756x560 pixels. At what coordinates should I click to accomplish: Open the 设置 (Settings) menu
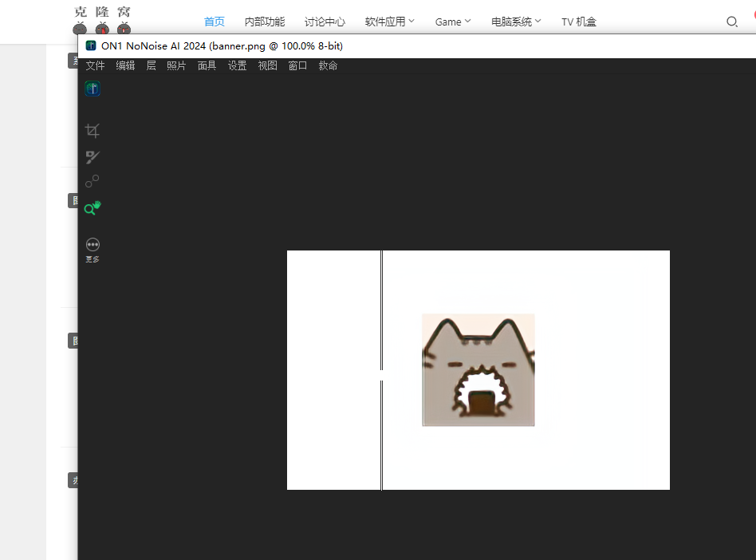[237, 65]
